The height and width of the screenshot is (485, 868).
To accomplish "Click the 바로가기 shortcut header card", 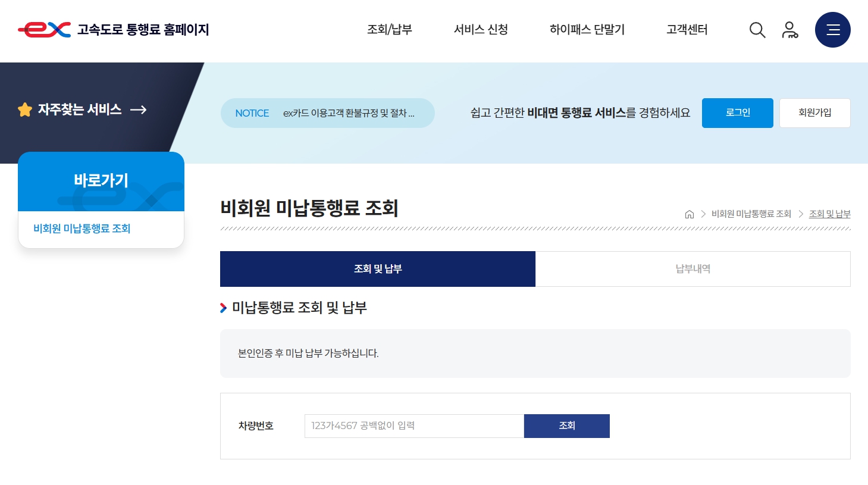I will click(x=101, y=181).
